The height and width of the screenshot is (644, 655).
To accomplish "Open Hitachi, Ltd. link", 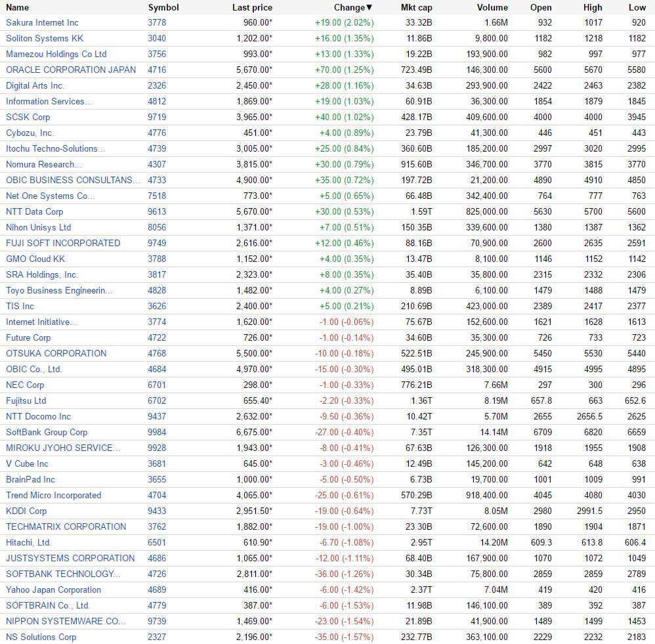I will coord(29,542).
